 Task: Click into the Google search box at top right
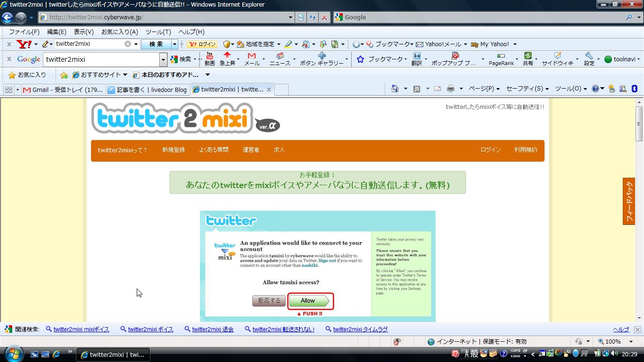click(479, 17)
